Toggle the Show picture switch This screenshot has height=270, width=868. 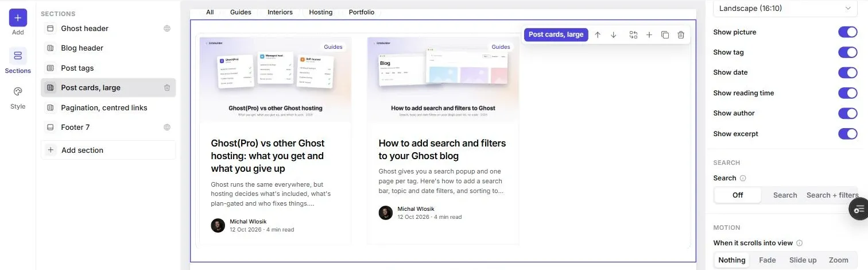[847, 32]
